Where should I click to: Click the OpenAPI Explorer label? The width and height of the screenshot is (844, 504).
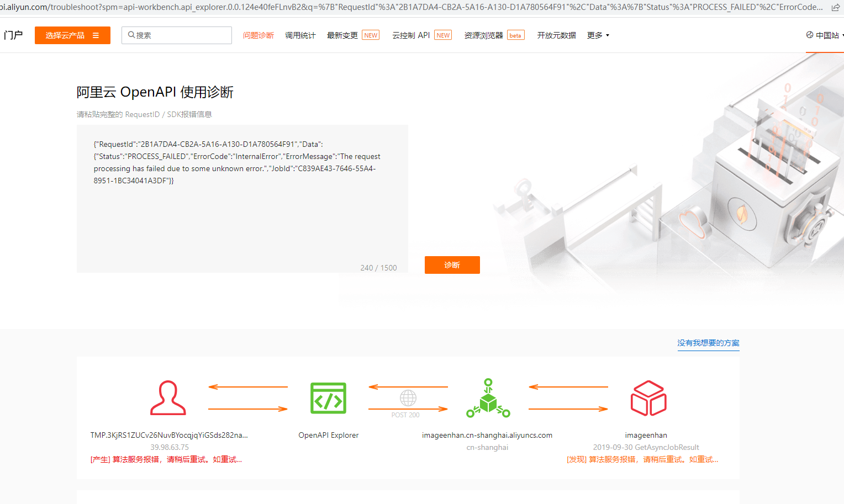329,435
